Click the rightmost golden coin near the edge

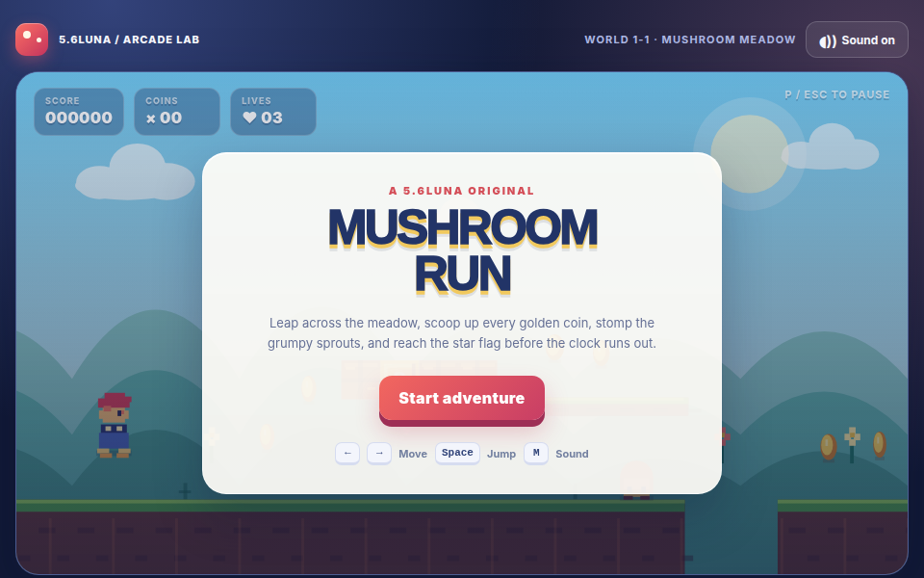tap(879, 445)
